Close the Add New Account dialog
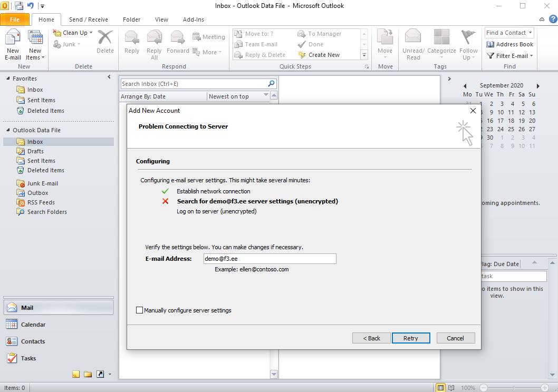 coord(473,111)
